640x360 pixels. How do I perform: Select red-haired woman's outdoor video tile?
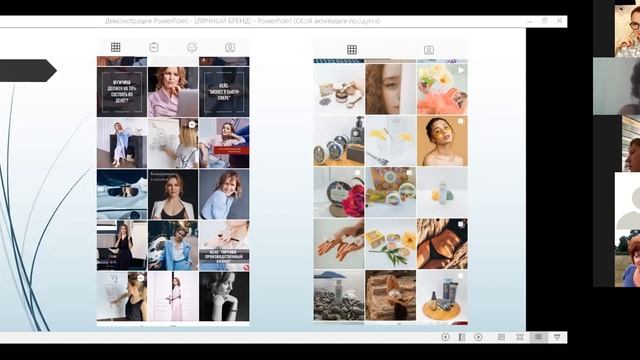(627, 258)
